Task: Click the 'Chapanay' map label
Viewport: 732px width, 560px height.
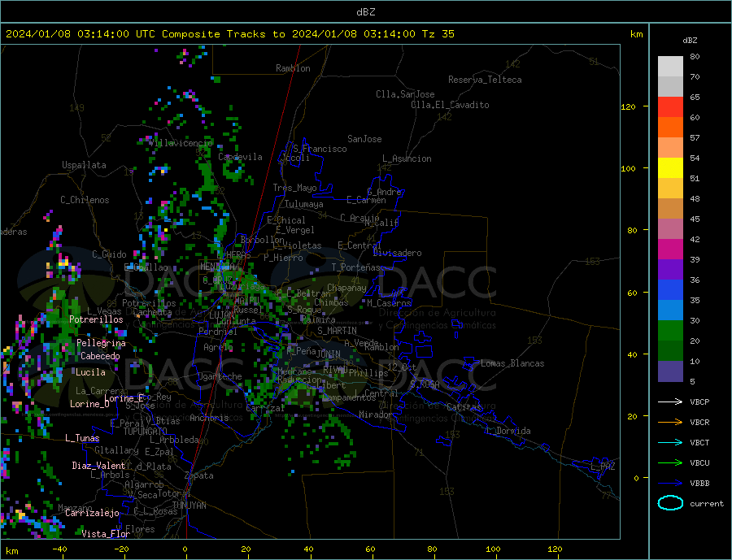Action: point(346,288)
